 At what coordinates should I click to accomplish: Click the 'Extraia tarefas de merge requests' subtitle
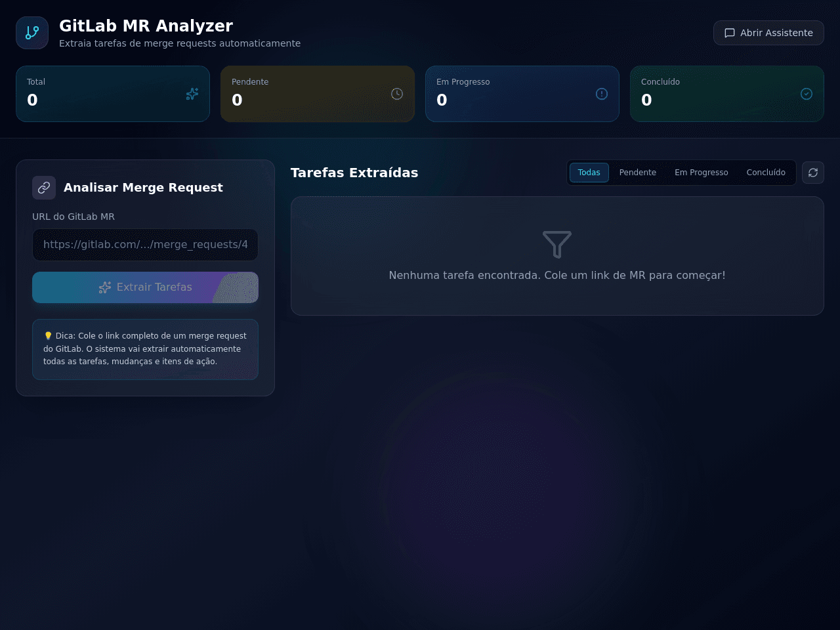point(180,43)
